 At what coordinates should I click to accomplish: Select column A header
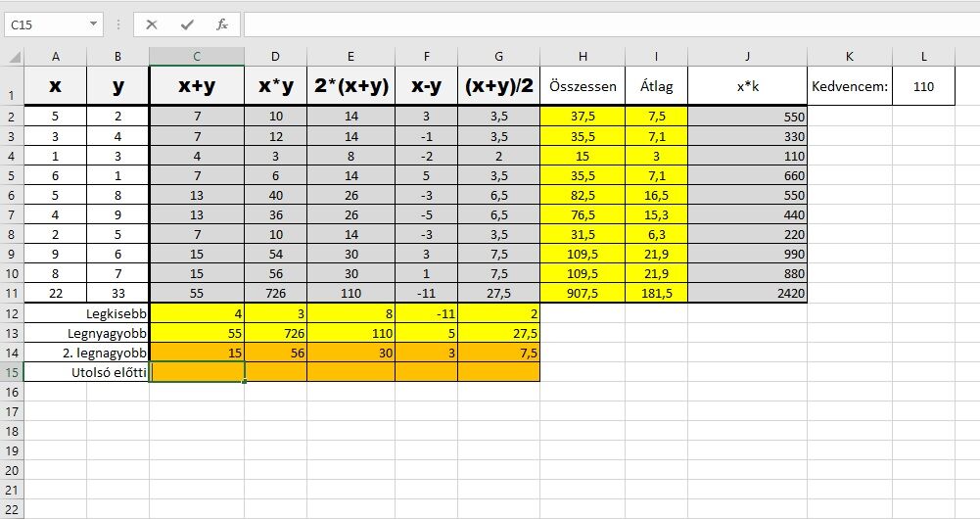pos(55,57)
